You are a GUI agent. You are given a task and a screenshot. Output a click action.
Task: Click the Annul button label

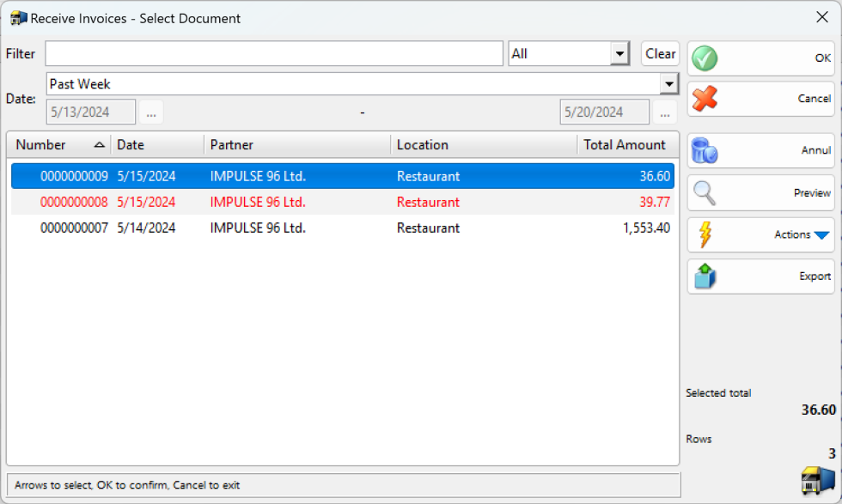coord(816,150)
